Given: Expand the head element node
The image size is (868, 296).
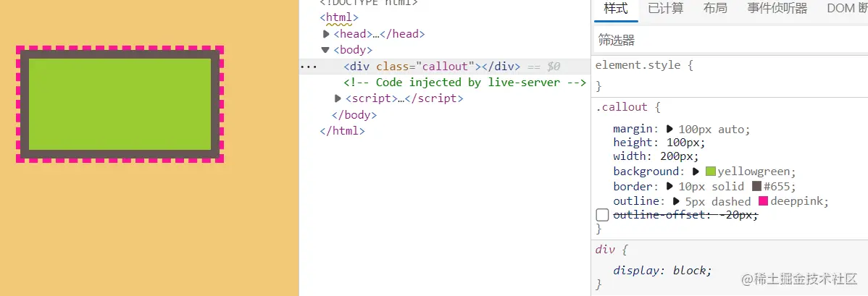Looking at the screenshot, I should click(326, 34).
